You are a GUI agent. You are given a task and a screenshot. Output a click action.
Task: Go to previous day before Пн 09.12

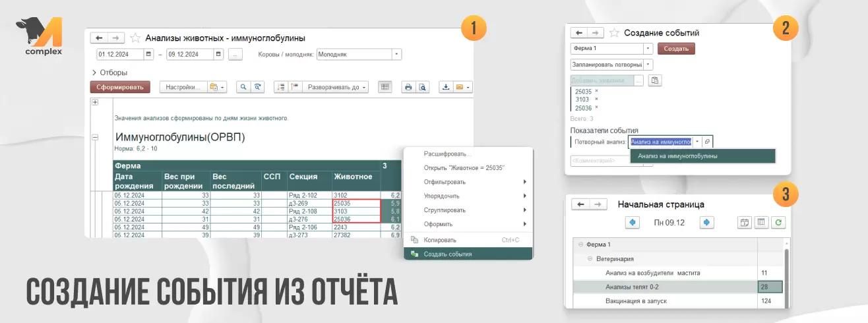(x=632, y=222)
